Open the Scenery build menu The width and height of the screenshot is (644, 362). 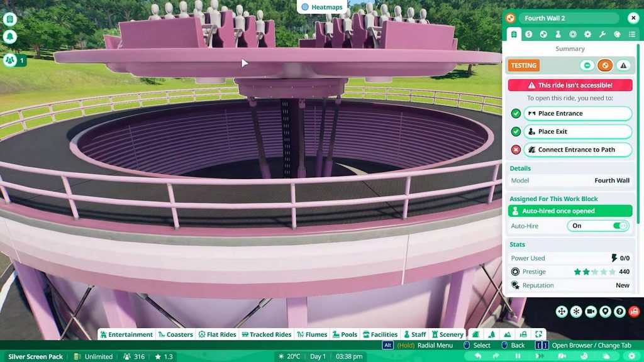click(448, 334)
